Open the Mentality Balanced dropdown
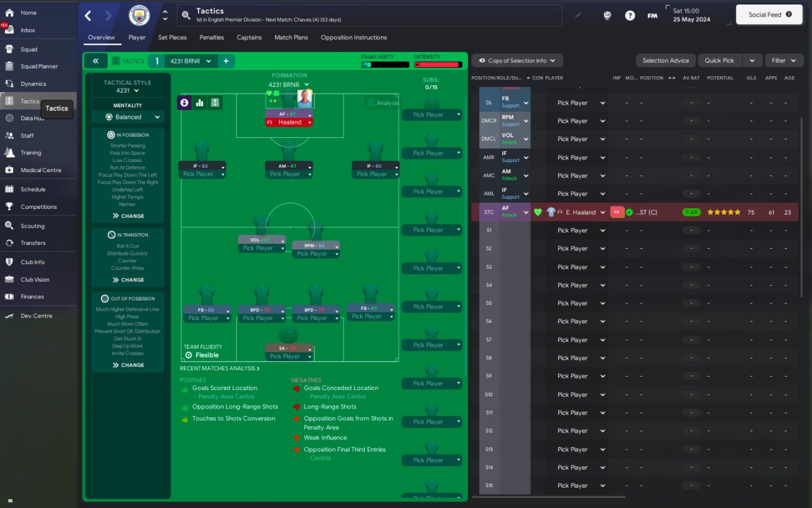The height and width of the screenshot is (508, 812). (x=128, y=117)
